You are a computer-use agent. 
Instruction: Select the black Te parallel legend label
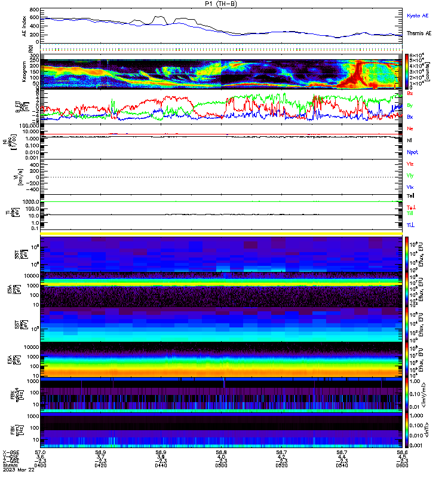tap(410, 196)
